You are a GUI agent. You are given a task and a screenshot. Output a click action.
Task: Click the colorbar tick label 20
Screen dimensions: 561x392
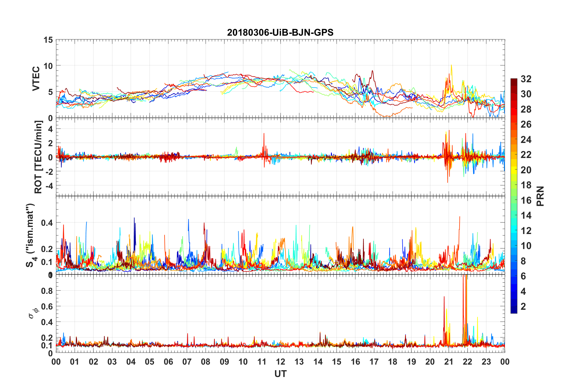tap(526, 170)
